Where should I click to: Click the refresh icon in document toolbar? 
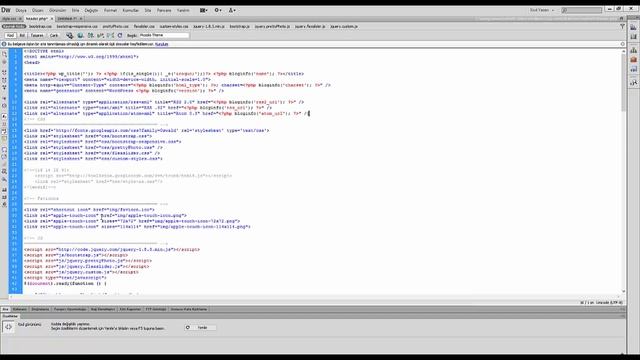tap(120, 36)
